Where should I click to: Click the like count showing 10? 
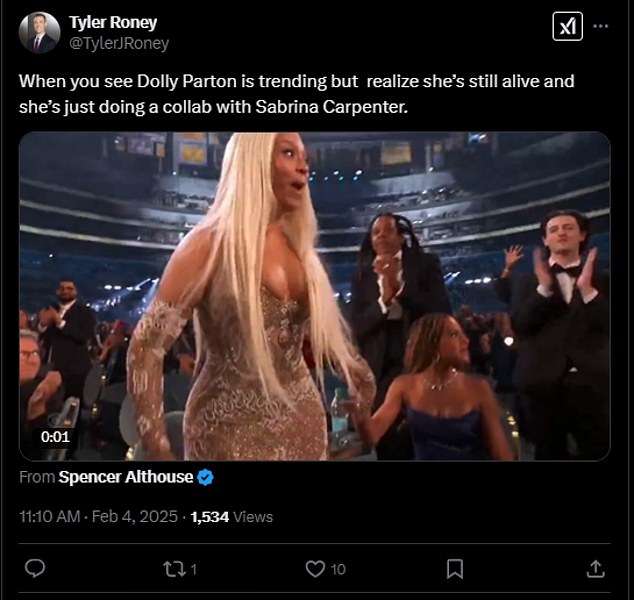(338, 570)
